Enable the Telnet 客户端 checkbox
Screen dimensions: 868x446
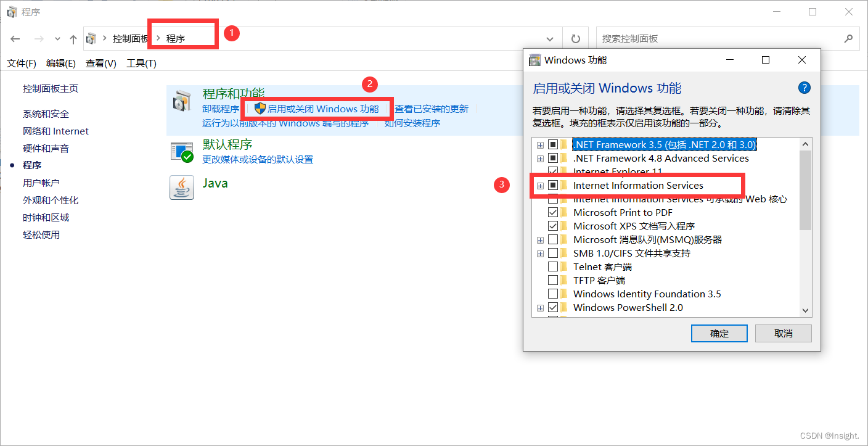553,266
